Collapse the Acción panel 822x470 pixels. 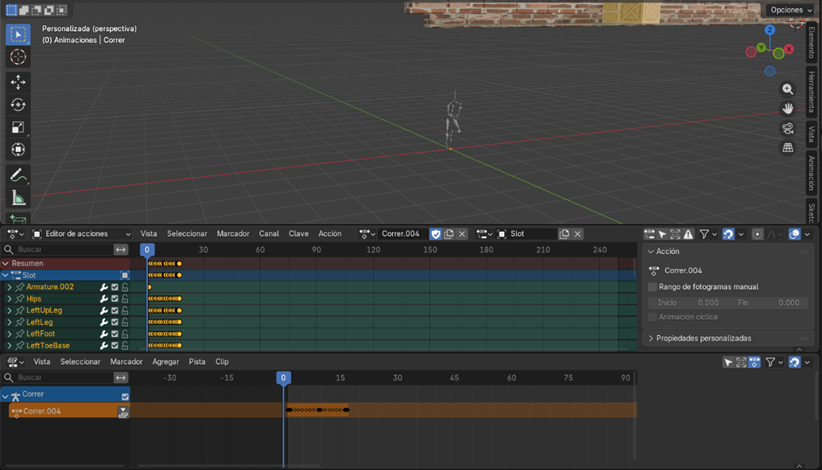651,252
